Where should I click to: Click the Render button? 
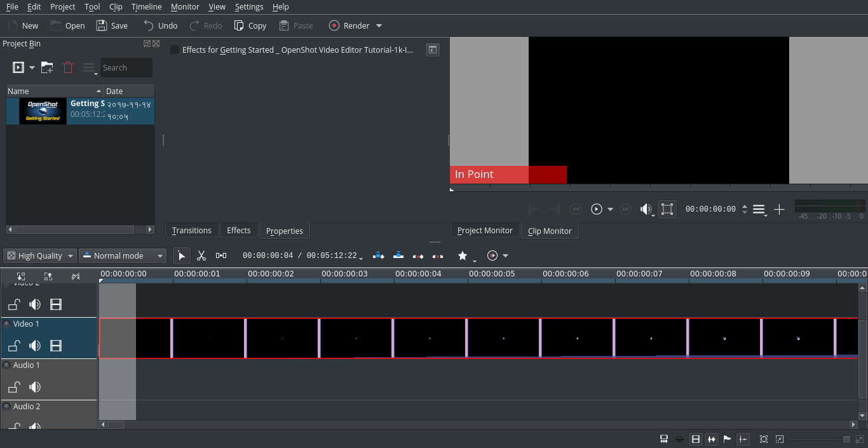point(350,25)
